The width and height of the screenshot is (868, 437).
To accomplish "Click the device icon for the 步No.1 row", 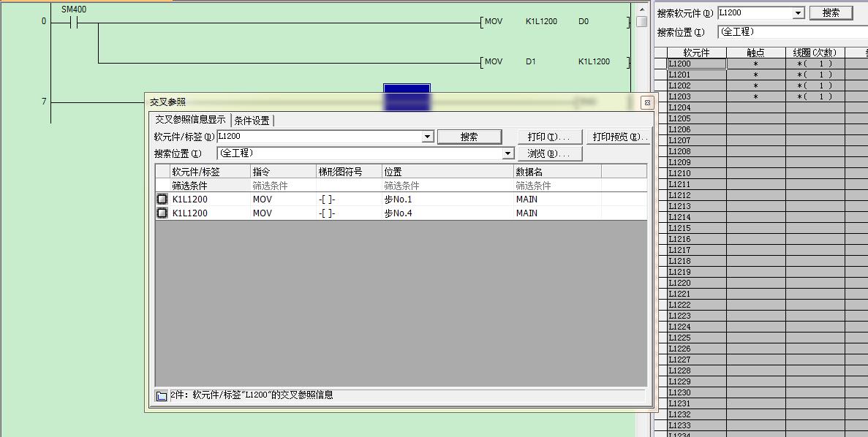I will pyautogui.click(x=162, y=199).
